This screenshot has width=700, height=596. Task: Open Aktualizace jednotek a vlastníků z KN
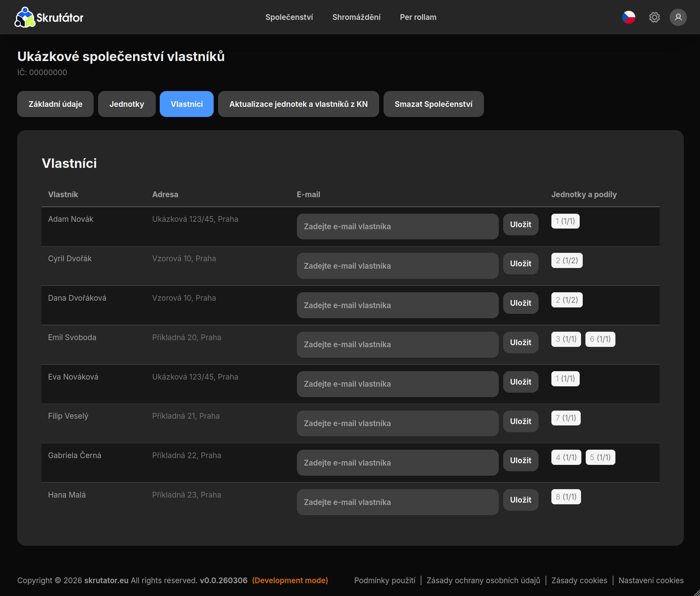pos(298,104)
